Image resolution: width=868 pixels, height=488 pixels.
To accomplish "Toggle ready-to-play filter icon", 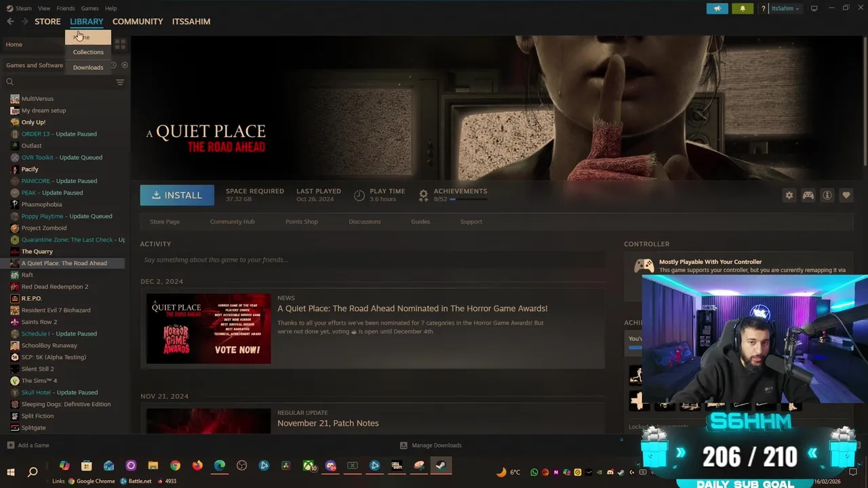I will [x=124, y=65].
